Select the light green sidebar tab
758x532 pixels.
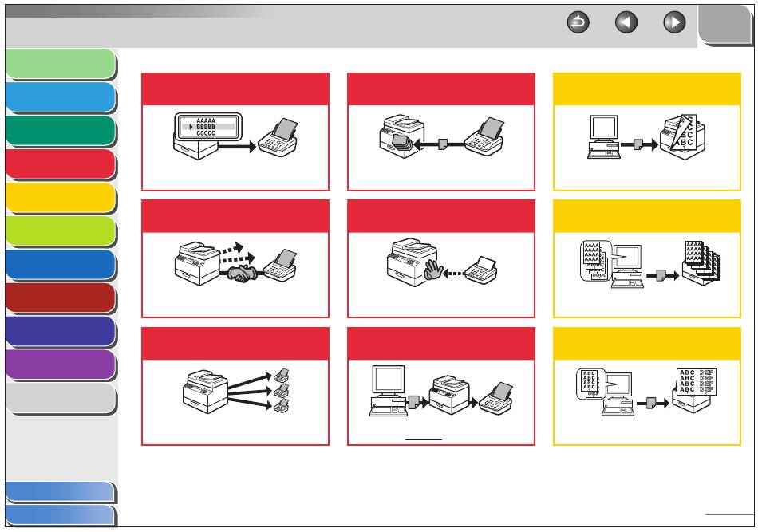tap(61, 63)
